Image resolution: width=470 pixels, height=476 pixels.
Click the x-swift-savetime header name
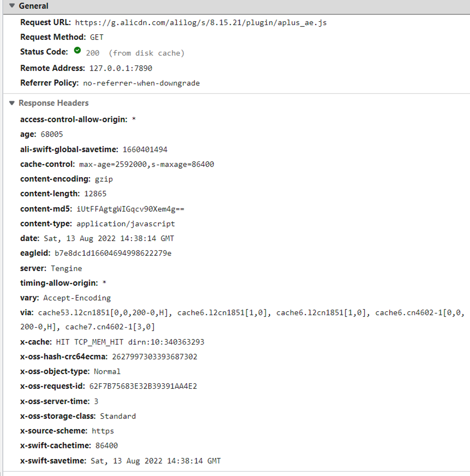click(53, 461)
